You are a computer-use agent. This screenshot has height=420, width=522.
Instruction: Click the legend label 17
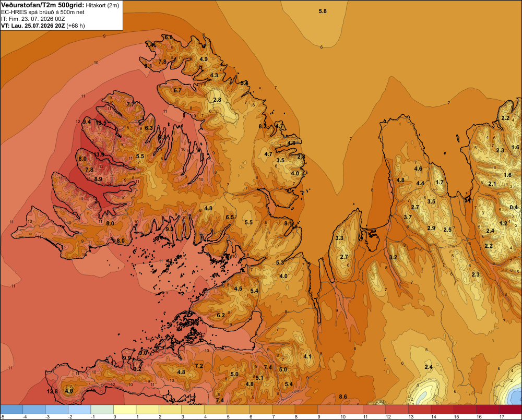coord(502,417)
